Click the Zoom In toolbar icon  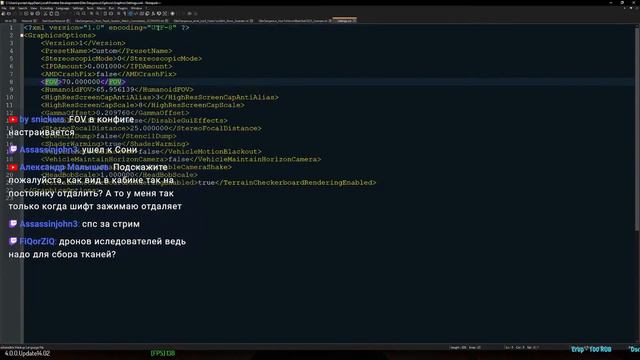tap(91, 13)
